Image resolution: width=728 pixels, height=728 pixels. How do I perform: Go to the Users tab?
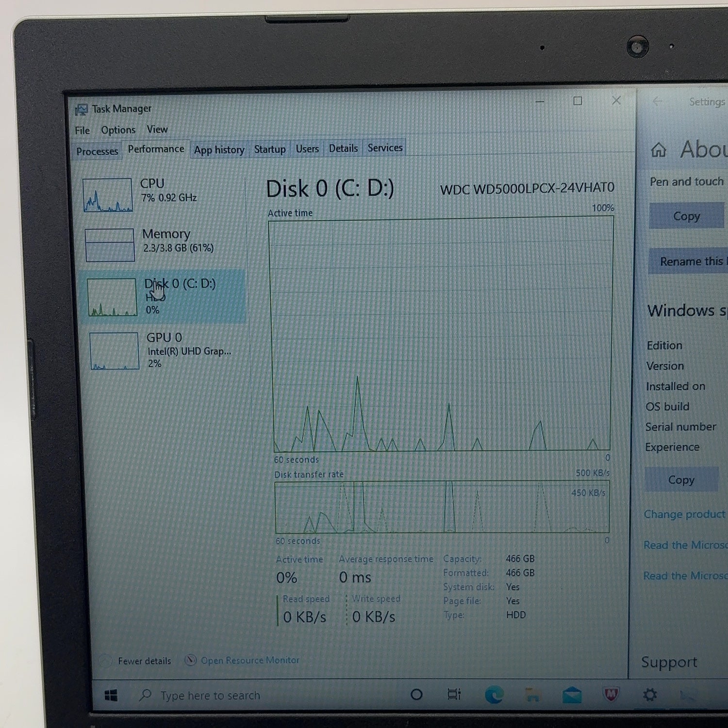307,149
